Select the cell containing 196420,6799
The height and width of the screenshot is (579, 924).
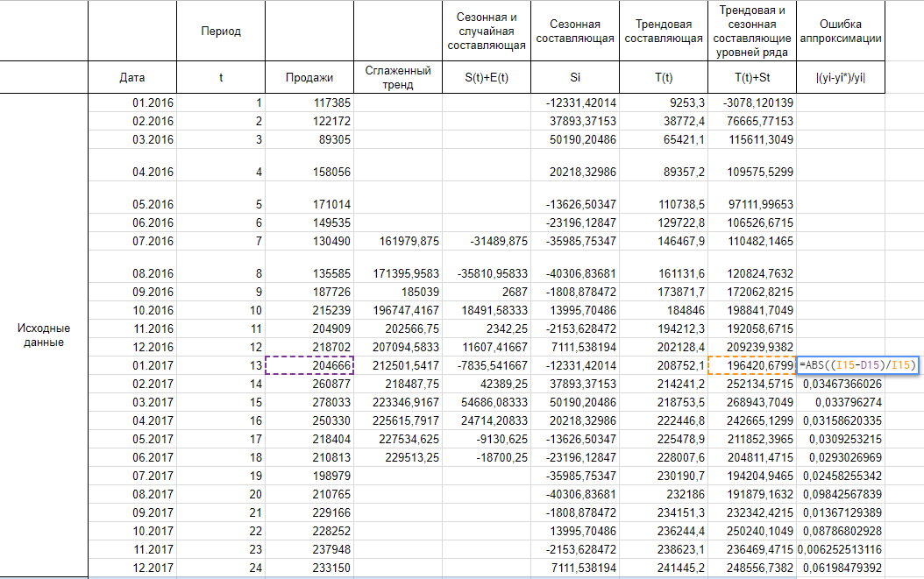[751, 365]
